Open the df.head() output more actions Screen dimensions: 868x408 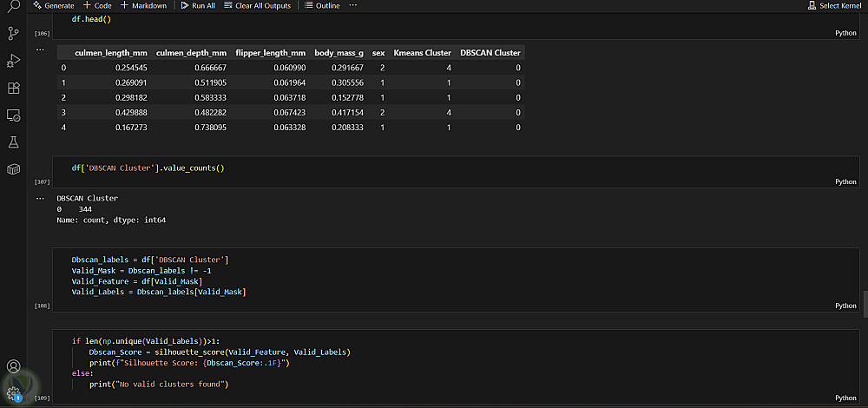click(39, 50)
